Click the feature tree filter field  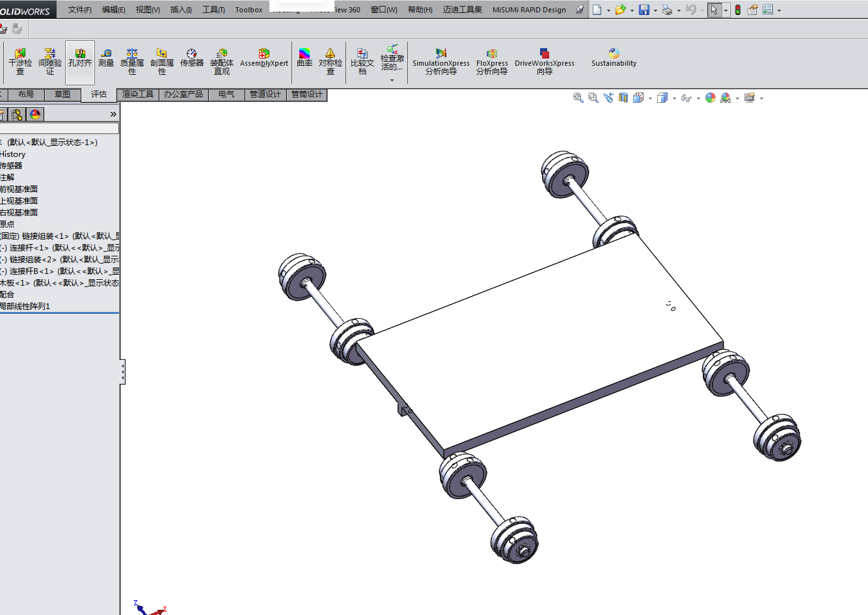click(x=59, y=128)
